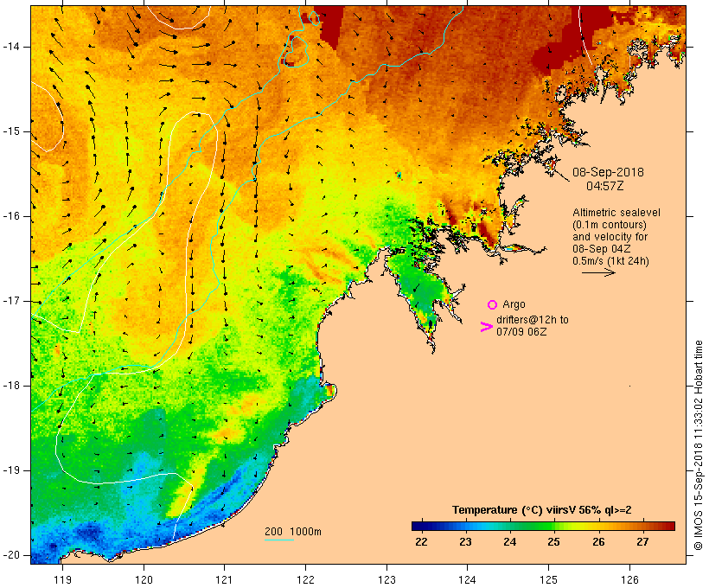This screenshot has height=588, width=709.
Task: Click the latitude axis label '-19'
Action: (11, 471)
